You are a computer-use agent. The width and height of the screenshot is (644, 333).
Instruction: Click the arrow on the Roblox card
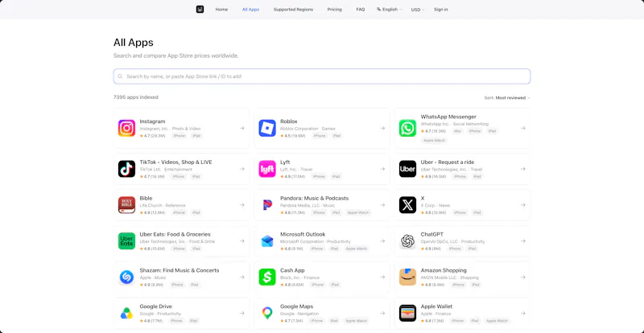pyautogui.click(x=382, y=128)
